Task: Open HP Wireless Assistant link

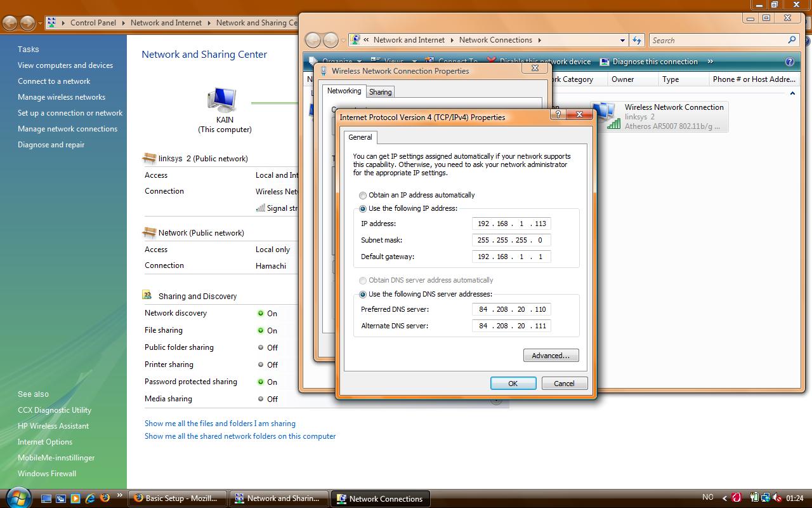Action: pos(53,426)
